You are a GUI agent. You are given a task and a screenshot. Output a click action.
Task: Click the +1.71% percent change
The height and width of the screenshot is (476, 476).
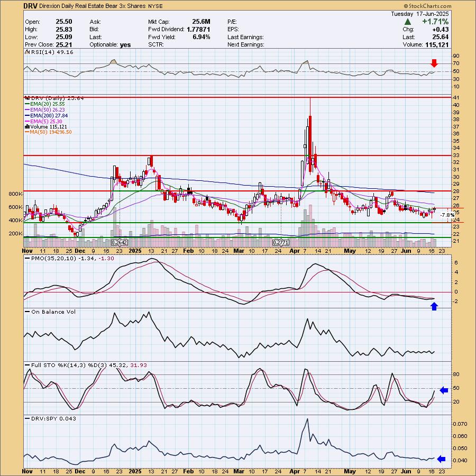point(435,22)
